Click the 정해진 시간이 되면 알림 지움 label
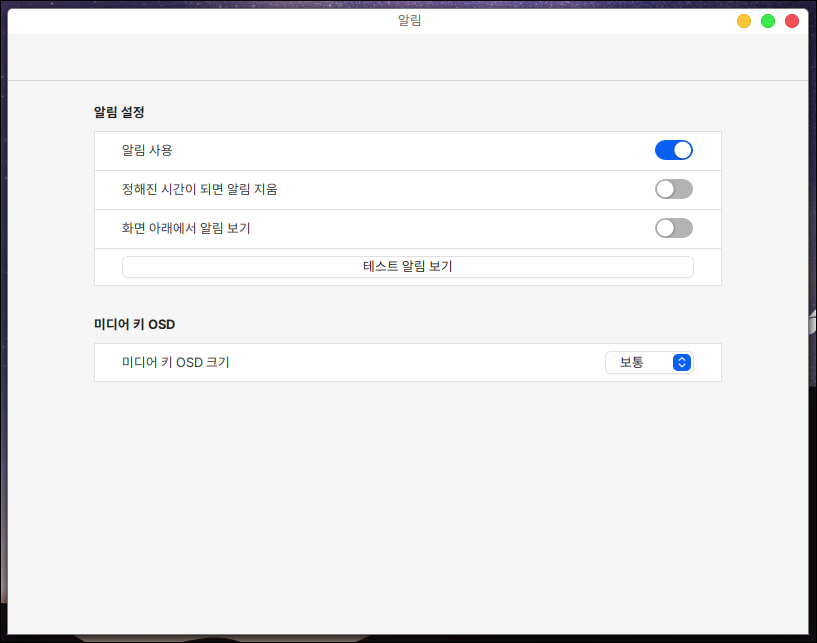 [x=199, y=189]
